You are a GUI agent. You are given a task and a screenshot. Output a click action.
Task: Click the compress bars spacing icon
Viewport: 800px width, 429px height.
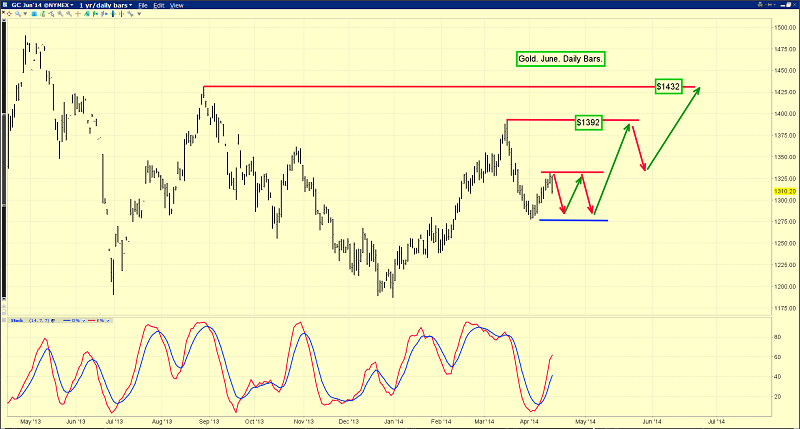pos(113,14)
